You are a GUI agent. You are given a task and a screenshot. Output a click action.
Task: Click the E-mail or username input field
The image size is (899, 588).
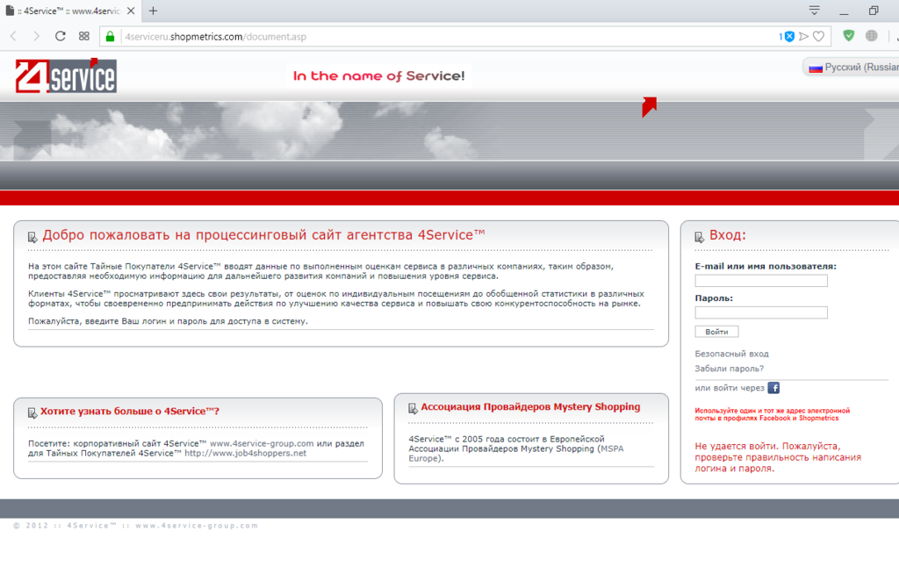(x=761, y=281)
